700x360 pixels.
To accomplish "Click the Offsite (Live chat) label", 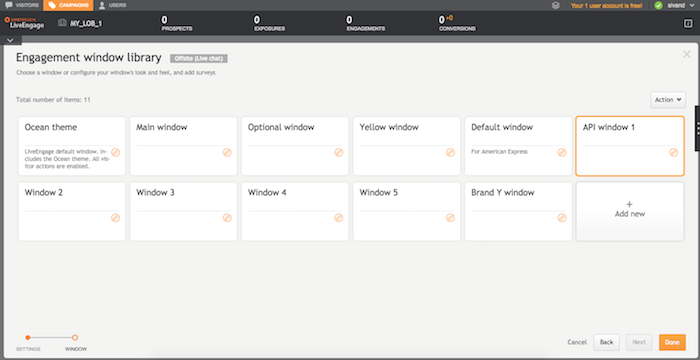I will click(x=199, y=59).
